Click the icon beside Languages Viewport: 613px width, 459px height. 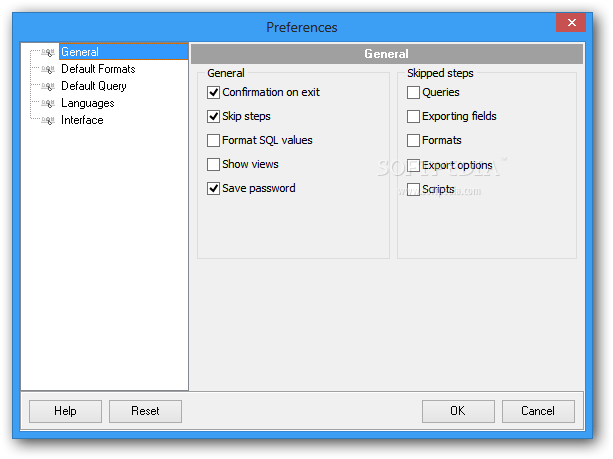tap(48, 103)
